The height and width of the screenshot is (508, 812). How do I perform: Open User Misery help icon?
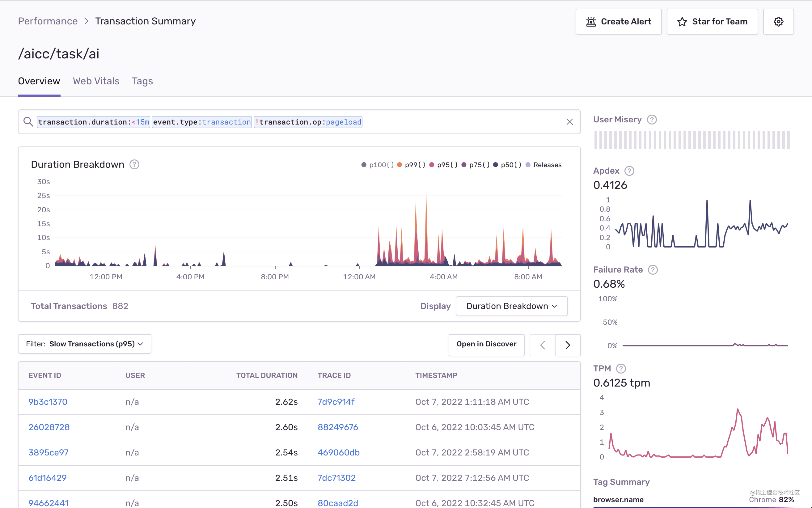(x=652, y=120)
